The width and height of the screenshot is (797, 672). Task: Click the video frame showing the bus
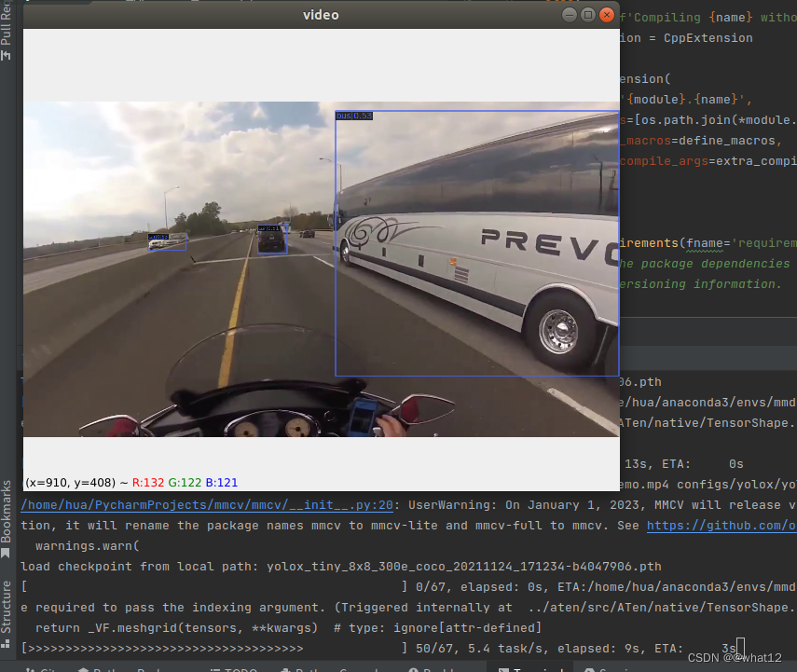coord(322,269)
